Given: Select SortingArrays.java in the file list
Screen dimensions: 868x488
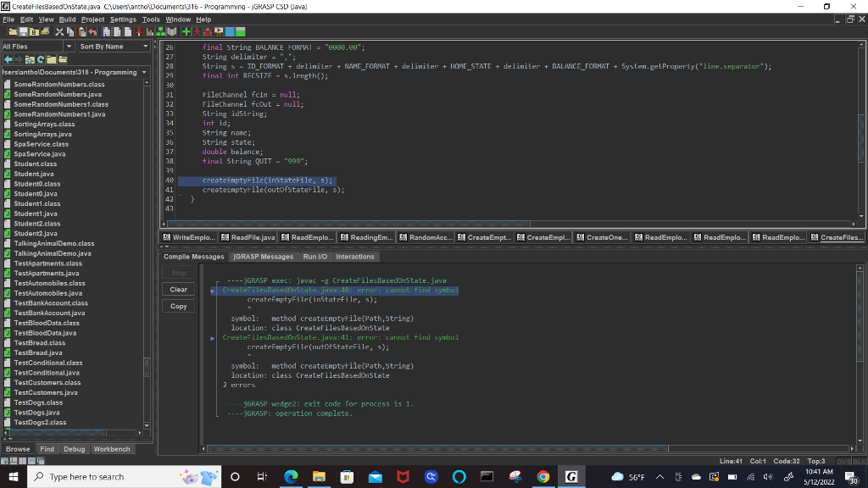Looking at the screenshot, I should 42,134.
